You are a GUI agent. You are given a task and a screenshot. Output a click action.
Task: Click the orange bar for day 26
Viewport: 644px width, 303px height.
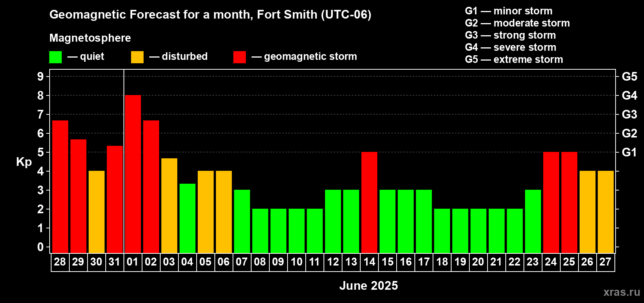588,212
